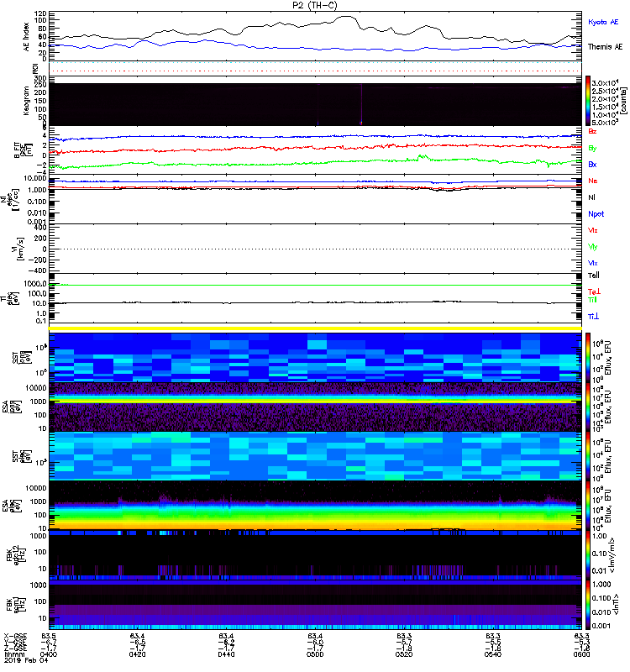Click the "0440" time tick label
This screenshot has width=630, height=672.
(226, 654)
